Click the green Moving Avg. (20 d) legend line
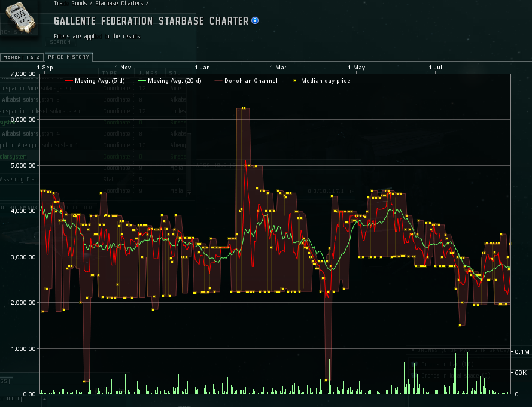Screen dimensions: 532x407 tap(141, 81)
